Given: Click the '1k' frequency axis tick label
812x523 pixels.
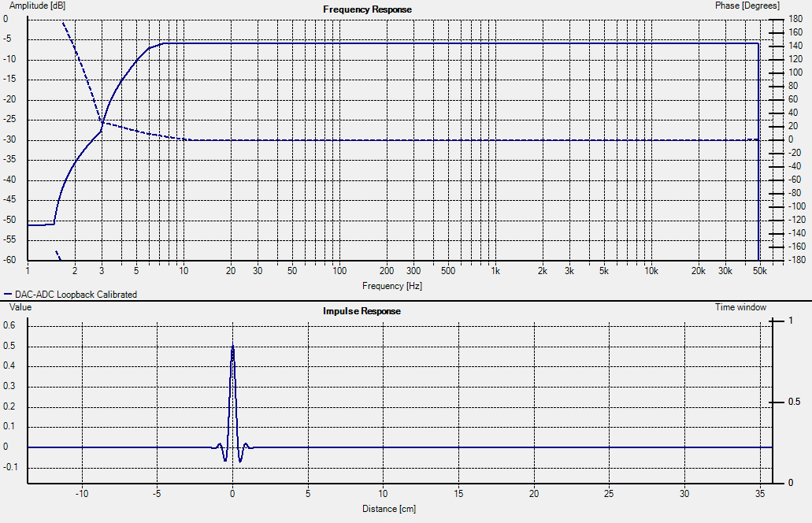Looking at the screenshot, I should tap(495, 271).
